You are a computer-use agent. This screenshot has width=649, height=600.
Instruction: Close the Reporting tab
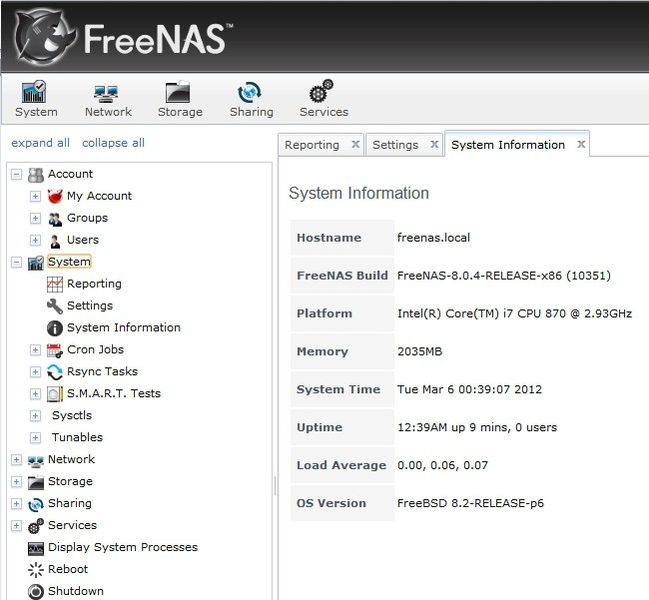point(355,144)
